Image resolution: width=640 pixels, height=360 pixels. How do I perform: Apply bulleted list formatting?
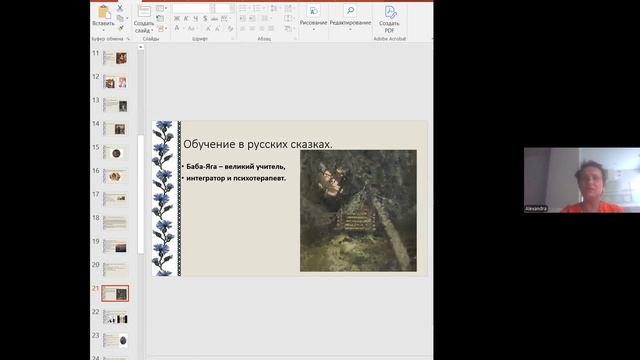coord(243,9)
